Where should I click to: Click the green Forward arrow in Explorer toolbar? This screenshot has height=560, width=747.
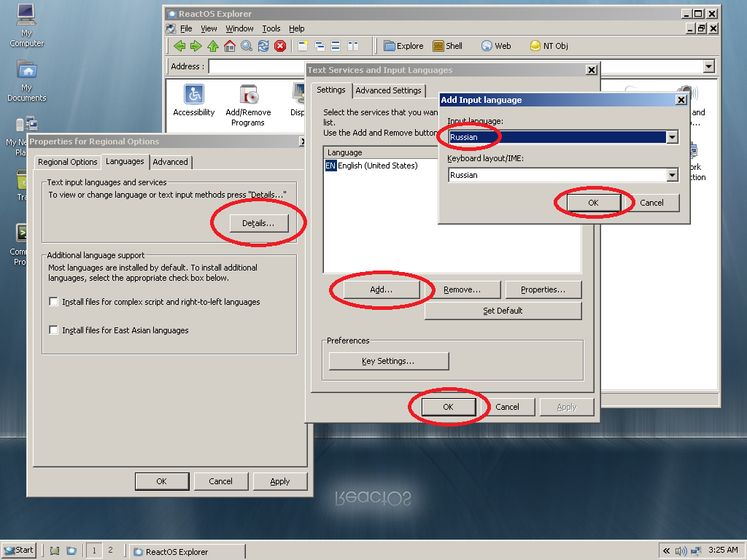tap(196, 46)
